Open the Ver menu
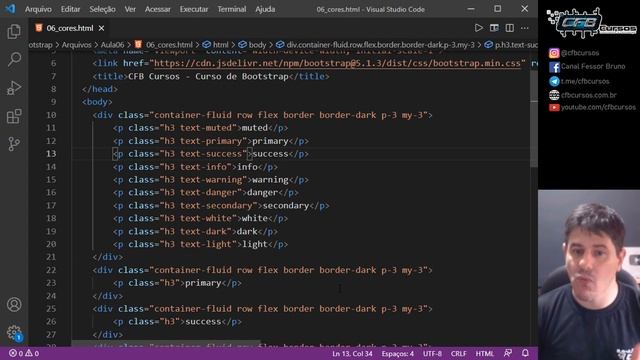The image size is (640, 360). 130,9
